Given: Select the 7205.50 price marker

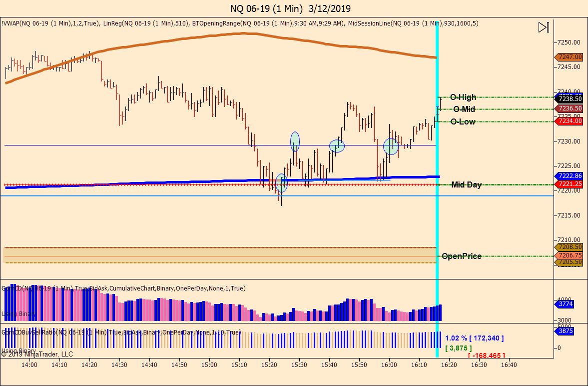Looking at the screenshot, I should coord(569,262).
